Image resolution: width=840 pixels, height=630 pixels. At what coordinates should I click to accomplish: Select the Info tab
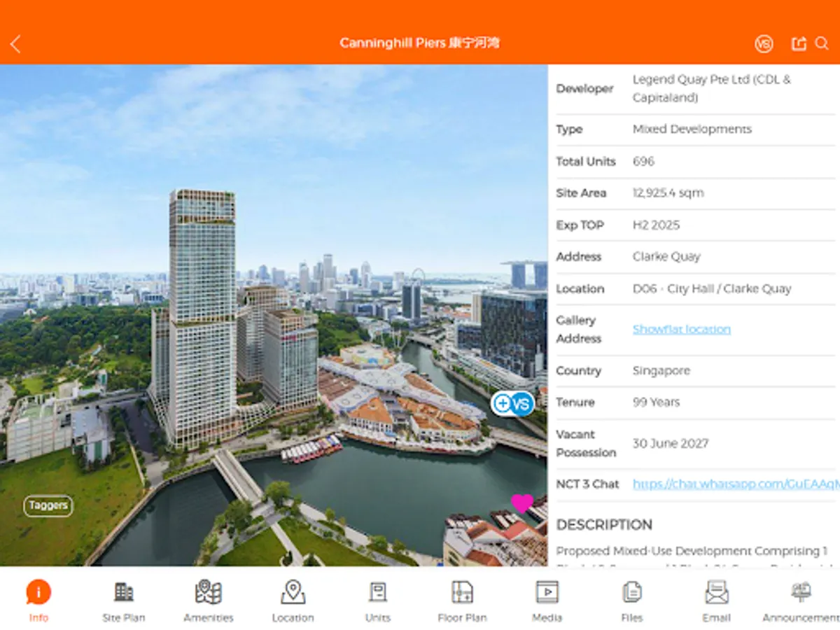click(x=38, y=601)
